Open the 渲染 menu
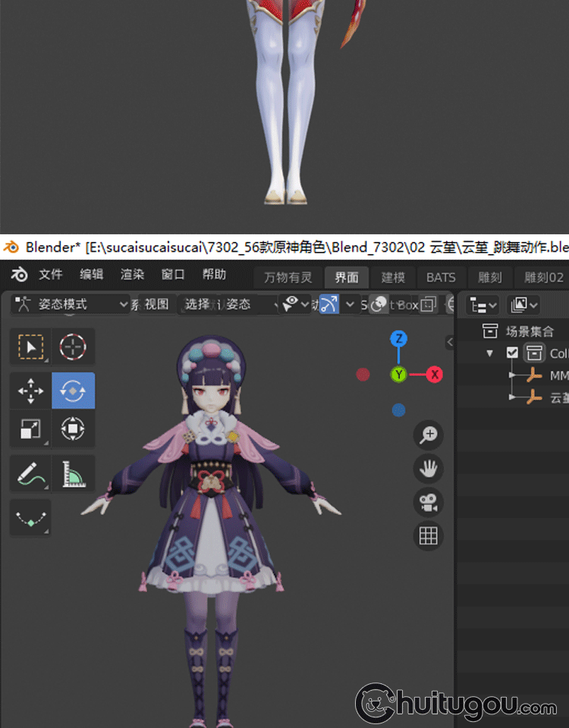 (x=132, y=275)
